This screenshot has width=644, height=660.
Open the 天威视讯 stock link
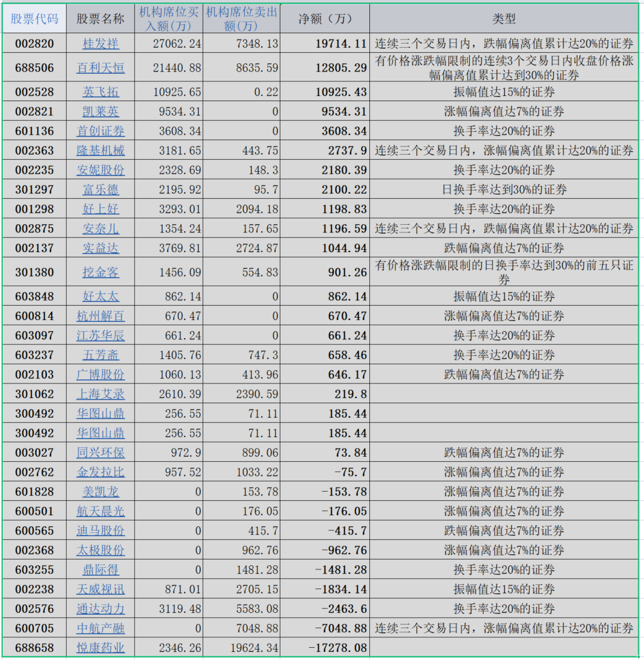click(100, 589)
